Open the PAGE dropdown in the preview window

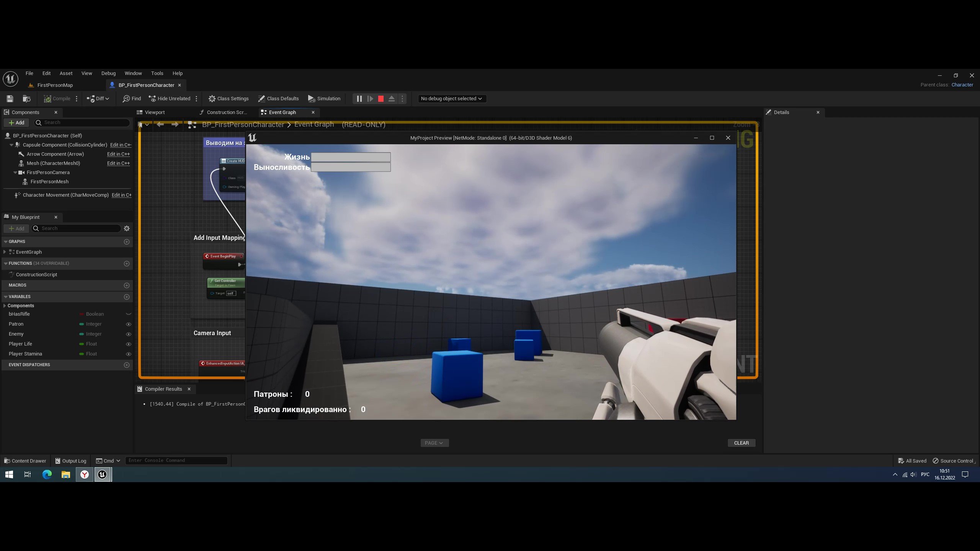[434, 443]
